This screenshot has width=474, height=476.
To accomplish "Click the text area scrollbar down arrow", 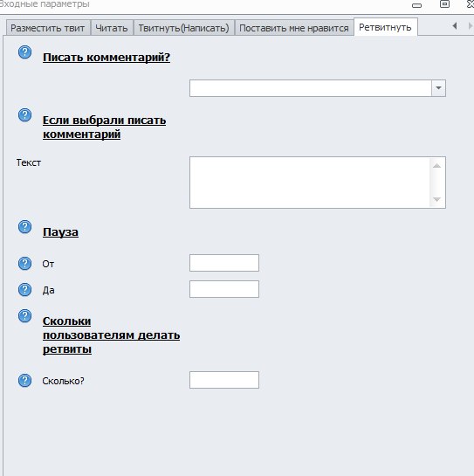I will click(x=437, y=199).
